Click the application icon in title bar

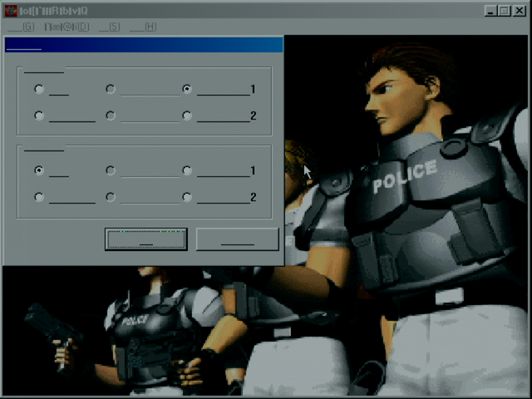(11, 11)
